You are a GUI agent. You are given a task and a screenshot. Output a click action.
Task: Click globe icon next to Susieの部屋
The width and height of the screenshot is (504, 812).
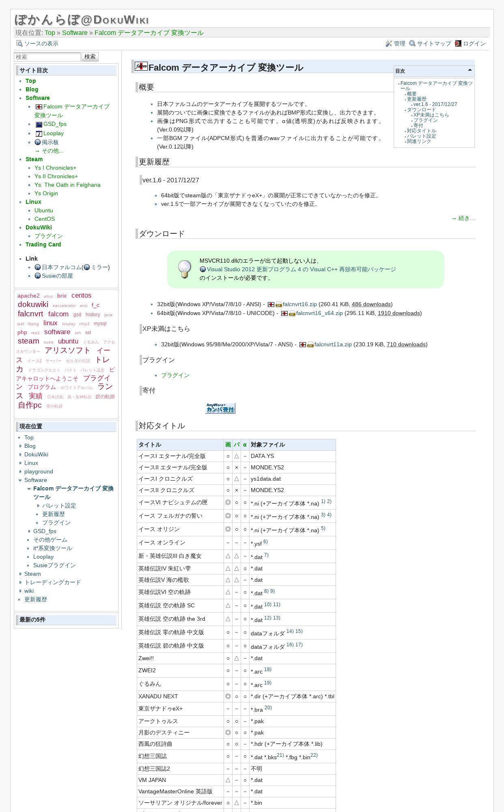(38, 276)
